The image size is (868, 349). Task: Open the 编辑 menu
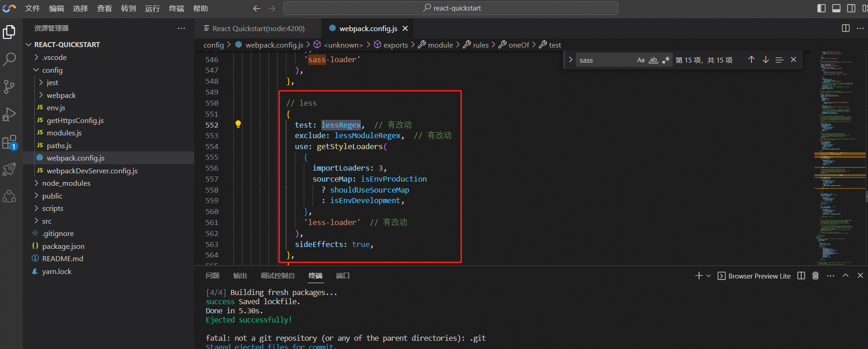pos(57,8)
